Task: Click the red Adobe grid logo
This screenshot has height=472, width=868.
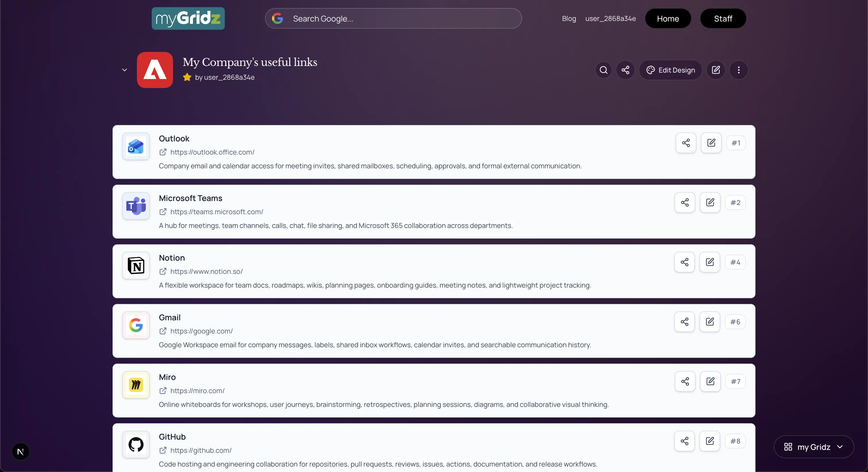Action: [x=155, y=70]
